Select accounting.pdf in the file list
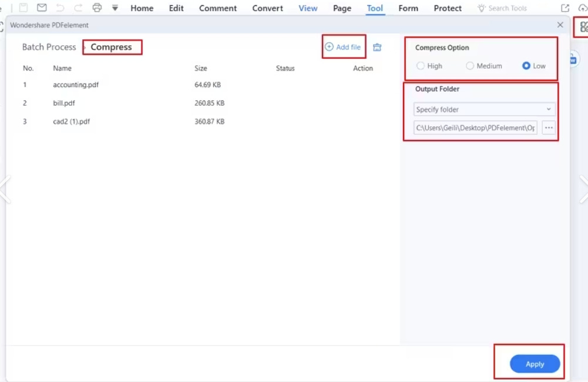The height and width of the screenshot is (382, 588). click(x=76, y=85)
